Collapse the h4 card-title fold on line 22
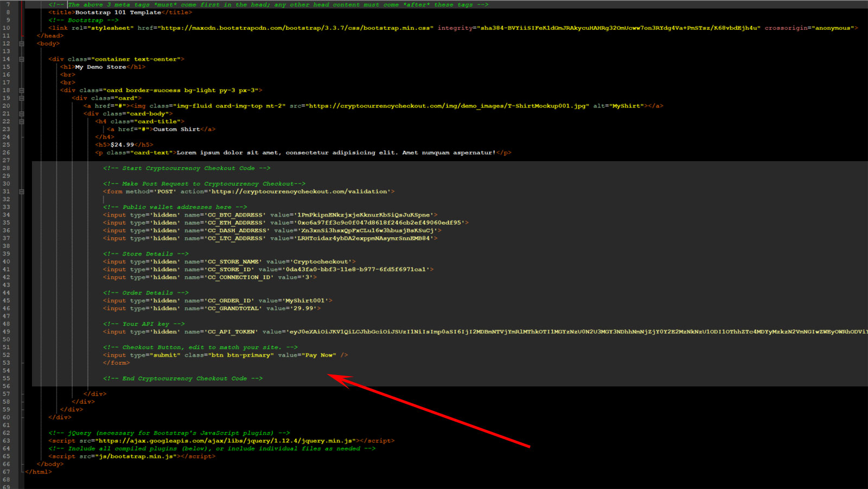The width and height of the screenshot is (868, 489). [x=22, y=122]
